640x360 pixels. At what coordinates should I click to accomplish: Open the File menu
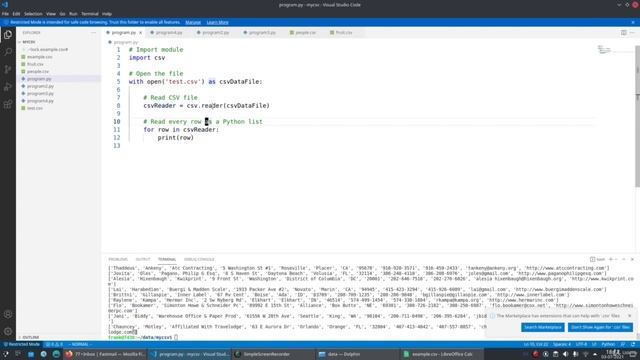(5, 14)
